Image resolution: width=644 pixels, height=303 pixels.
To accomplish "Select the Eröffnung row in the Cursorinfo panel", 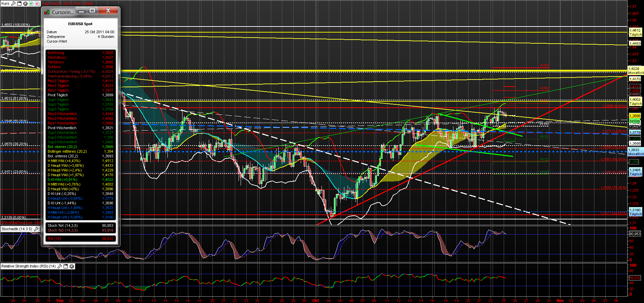I will point(81,53).
